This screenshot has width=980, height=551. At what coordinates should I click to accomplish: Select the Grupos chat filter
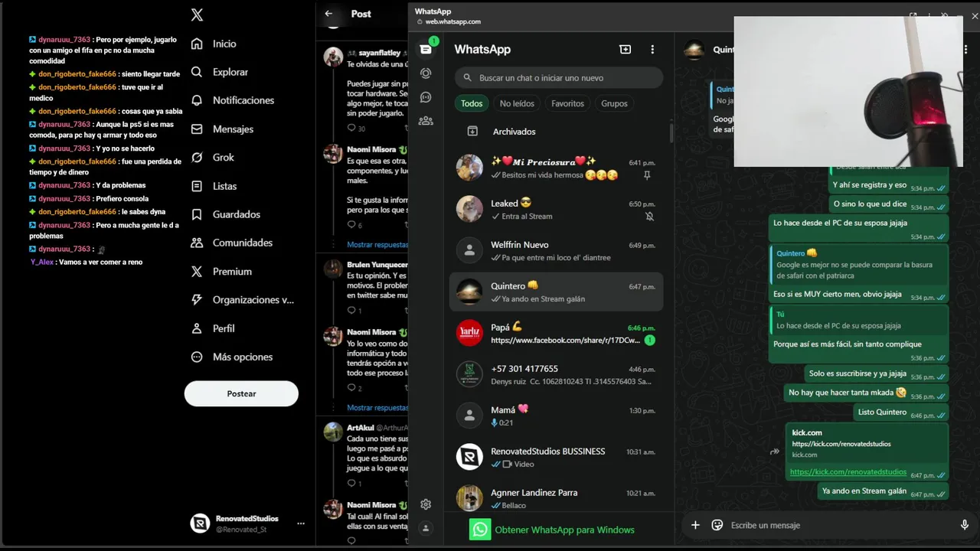pos(614,103)
